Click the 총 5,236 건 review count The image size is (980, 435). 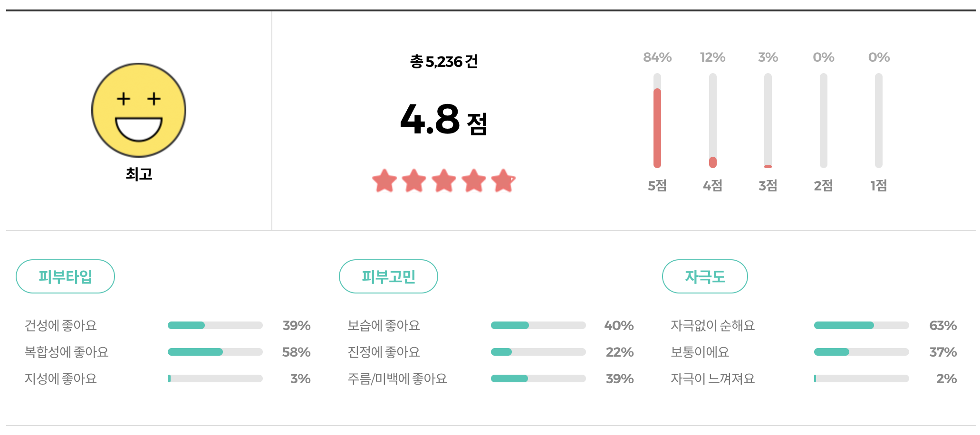coord(444,60)
